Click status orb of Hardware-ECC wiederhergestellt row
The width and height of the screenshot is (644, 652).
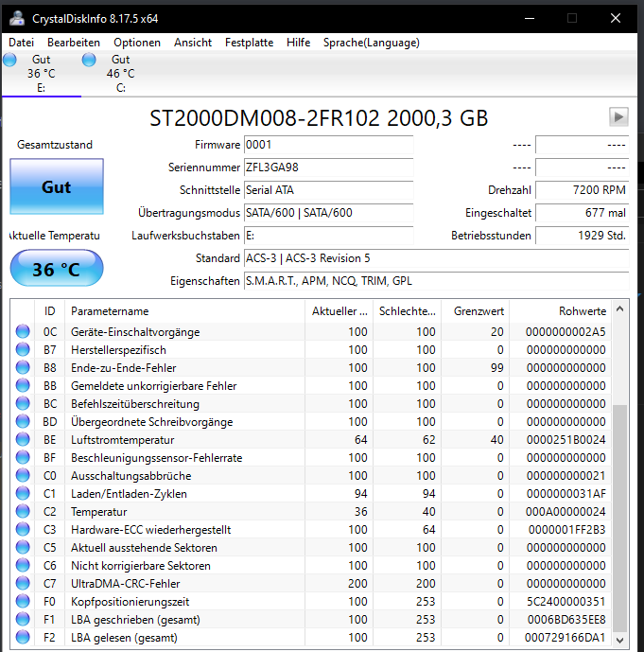(x=23, y=529)
